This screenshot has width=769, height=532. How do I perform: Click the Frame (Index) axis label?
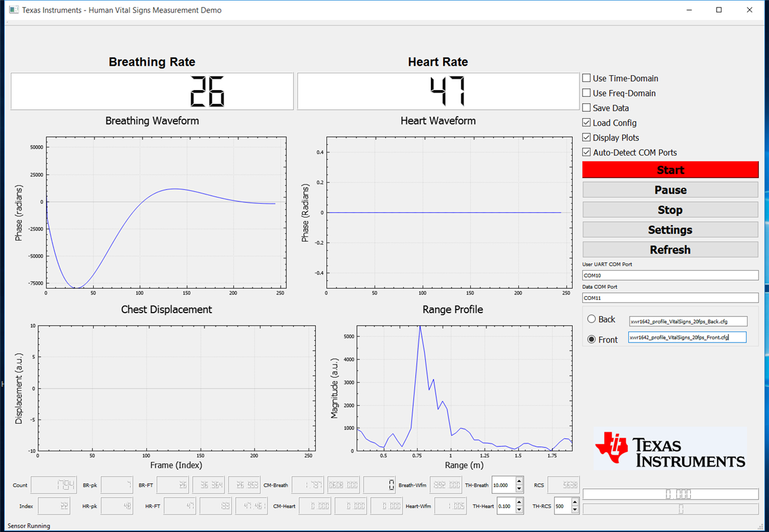pos(176,464)
